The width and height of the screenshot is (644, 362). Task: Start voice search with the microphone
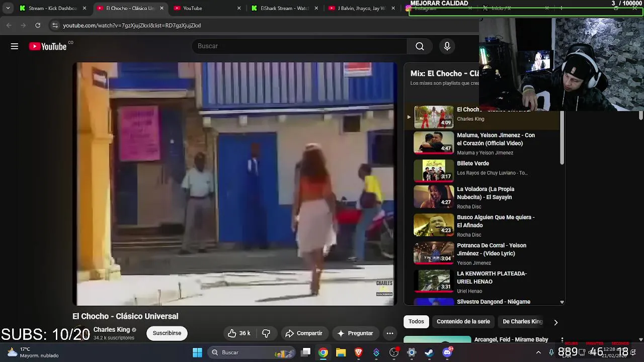[447, 46]
